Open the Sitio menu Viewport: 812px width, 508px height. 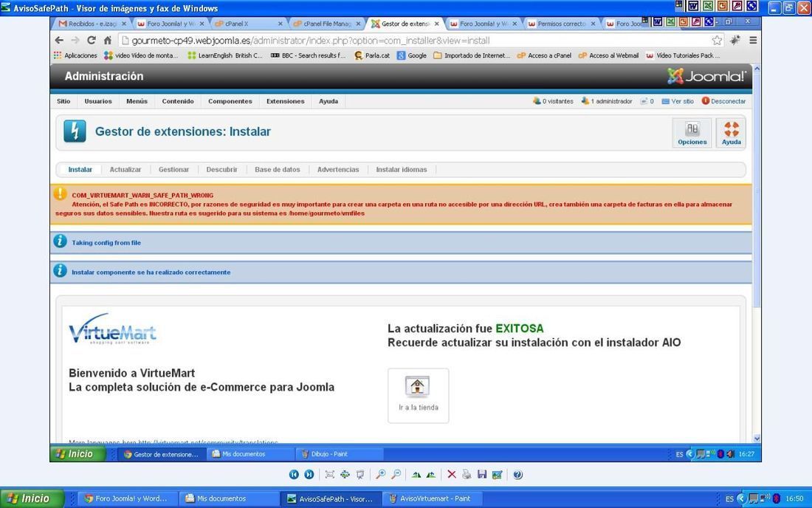coord(63,101)
